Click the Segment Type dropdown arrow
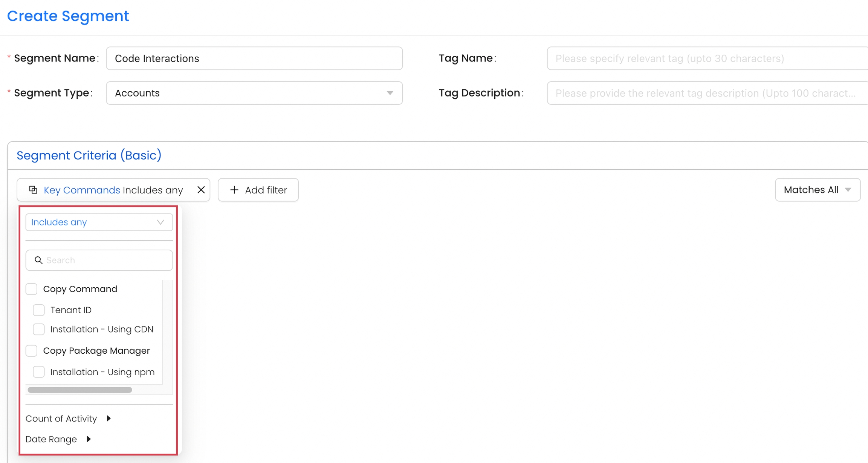The width and height of the screenshot is (868, 463). point(390,93)
